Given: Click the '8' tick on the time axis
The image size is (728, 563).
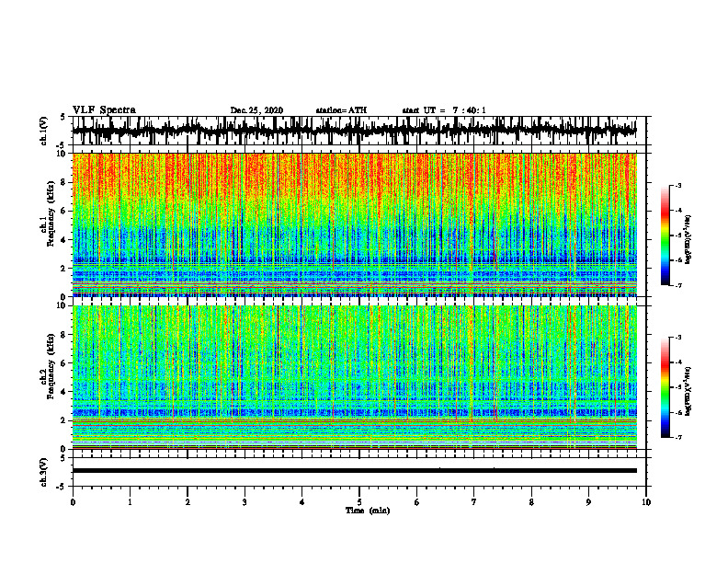Looking at the screenshot, I should coord(531,502).
